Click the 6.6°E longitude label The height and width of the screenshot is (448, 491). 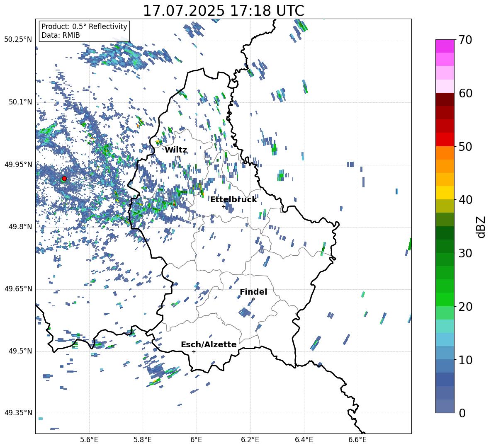click(357, 440)
